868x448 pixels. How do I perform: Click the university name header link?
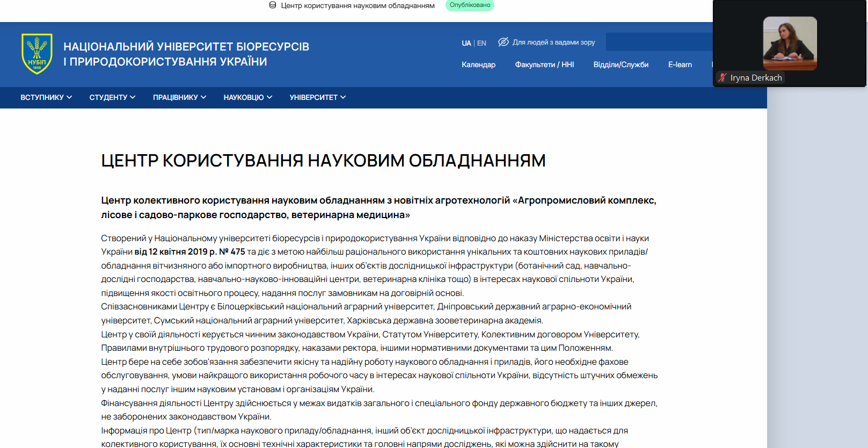click(x=186, y=54)
